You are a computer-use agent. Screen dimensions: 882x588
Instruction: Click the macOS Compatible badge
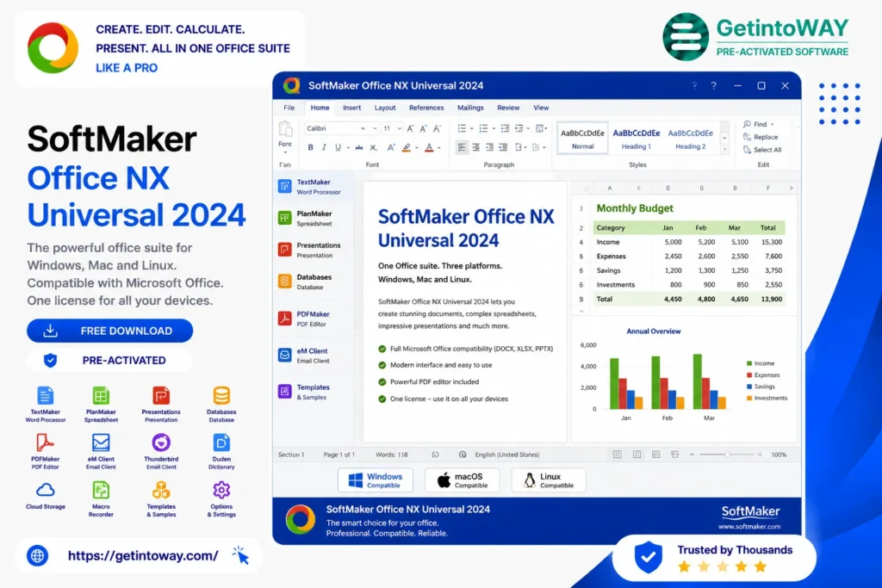(462, 480)
